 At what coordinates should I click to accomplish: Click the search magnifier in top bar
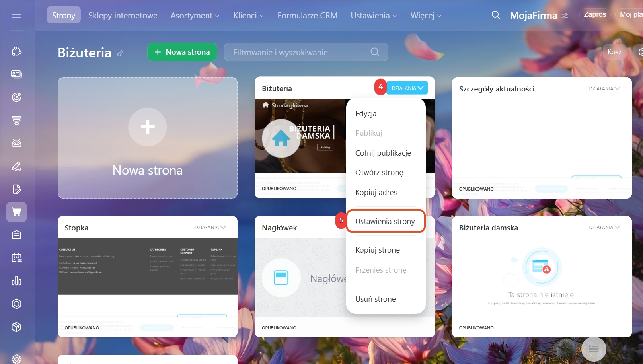pyautogui.click(x=495, y=15)
